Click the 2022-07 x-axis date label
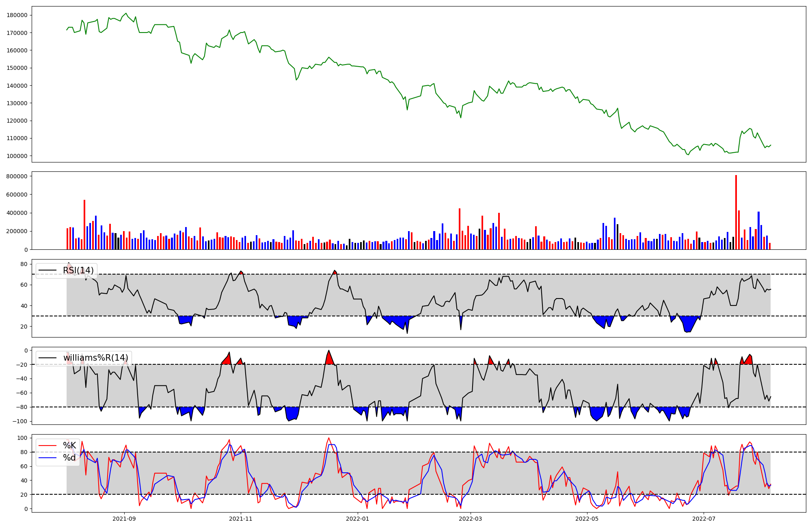The width and height of the screenshot is (812, 528). click(704, 519)
